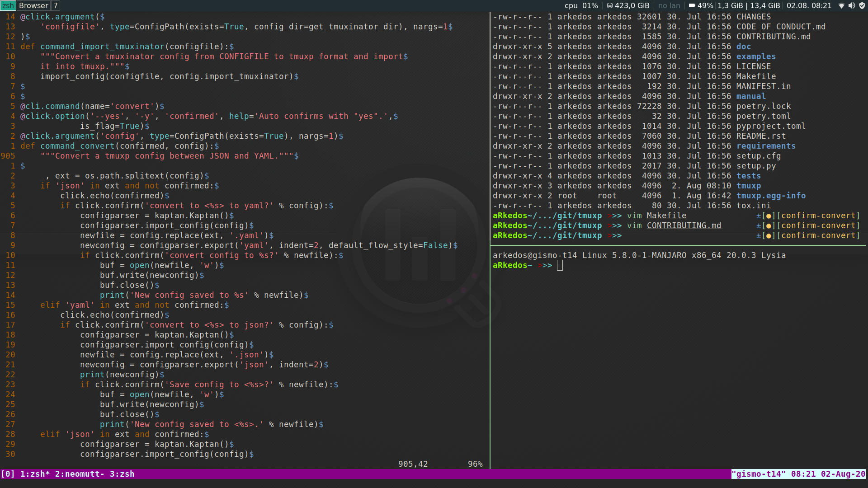The image size is (868, 488).
Task: Select tmux window 1:zsh
Action: (x=35, y=474)
